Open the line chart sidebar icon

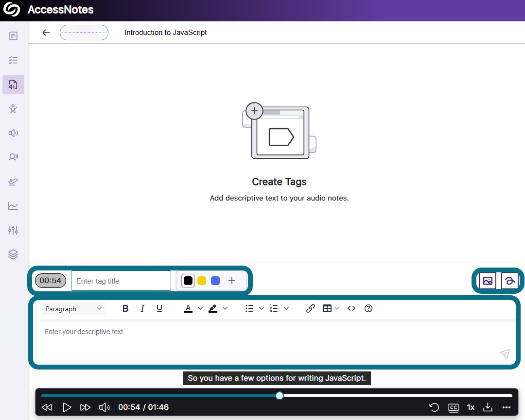pyautogui.click(x=14, y=206)
